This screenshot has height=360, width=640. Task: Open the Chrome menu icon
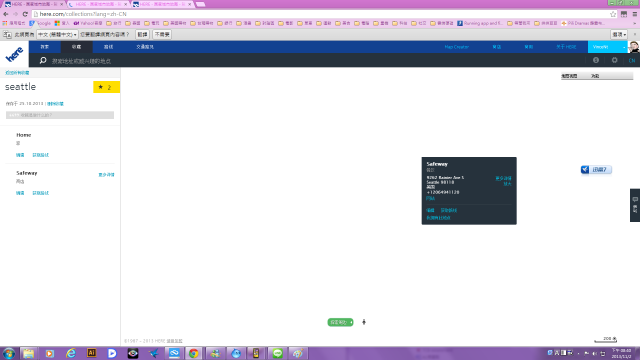tap(635, 14)
